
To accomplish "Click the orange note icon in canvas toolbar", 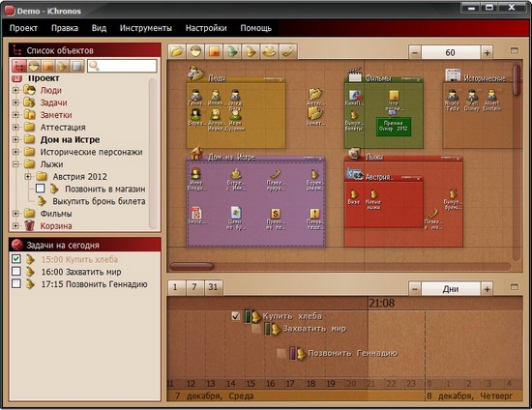I will coord(214,52).
